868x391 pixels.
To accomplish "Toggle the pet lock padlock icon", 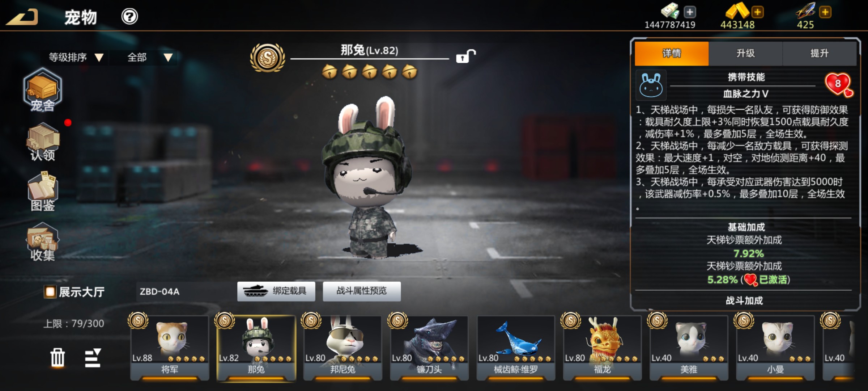I will (x=465, y=56).
